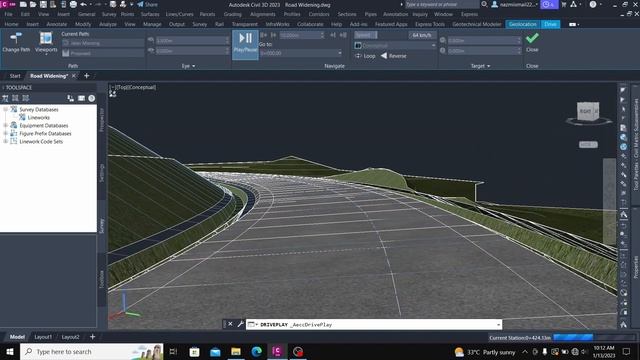Add a new layout with plus icon
Screen dimensions: 640x360
point(92,337)
